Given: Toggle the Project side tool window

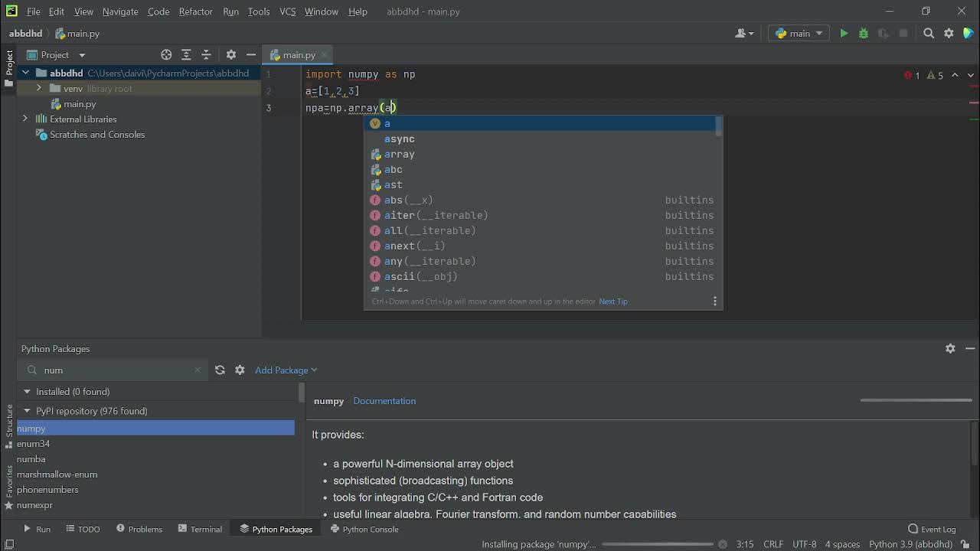Looking at the screenshot, I should [9, 69].
